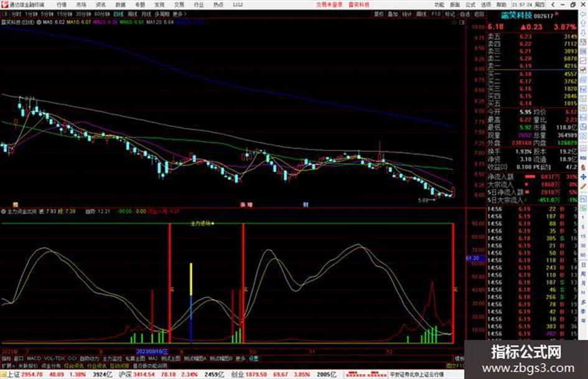Click the 自选 add to watchlist button
The height and width of the screenshot is (379, 588).
[465, 14]
